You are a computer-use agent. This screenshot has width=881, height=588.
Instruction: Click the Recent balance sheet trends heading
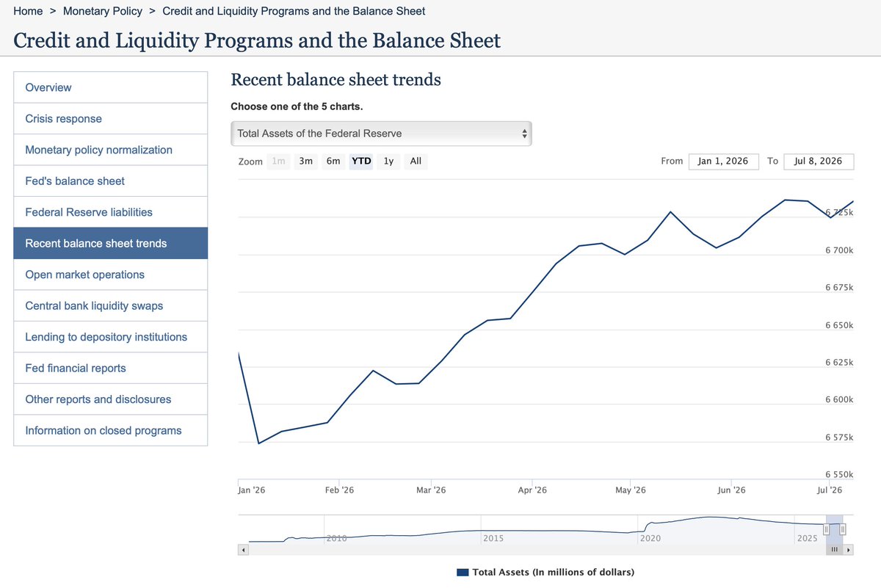[x=336, y=80]
